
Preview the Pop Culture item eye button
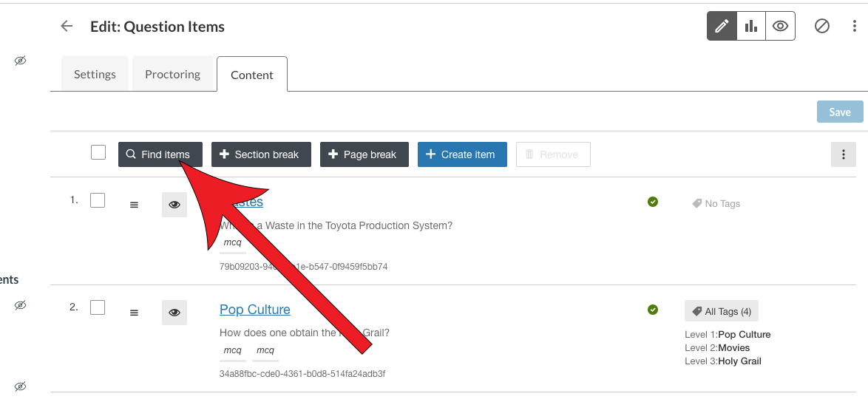click(x=174, y=313)
